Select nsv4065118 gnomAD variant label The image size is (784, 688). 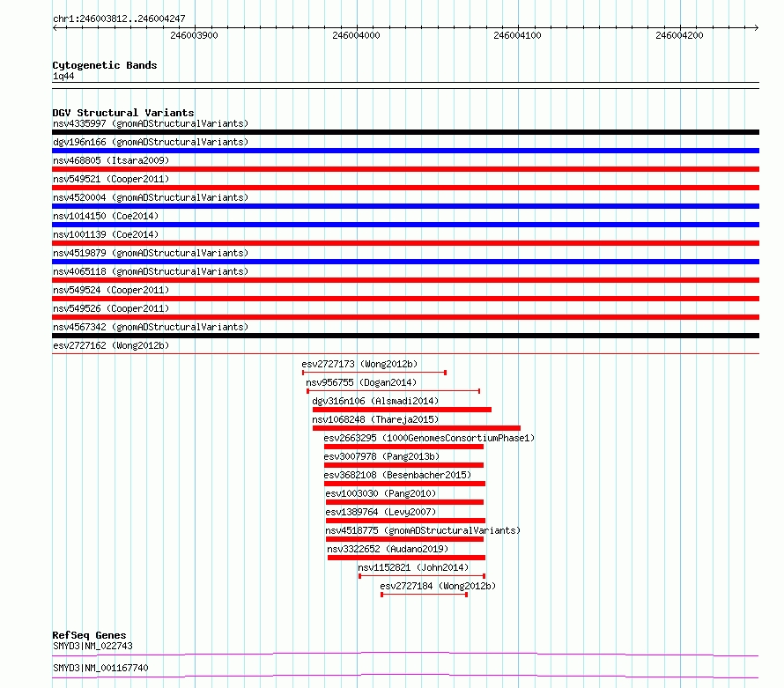(151, 271)
